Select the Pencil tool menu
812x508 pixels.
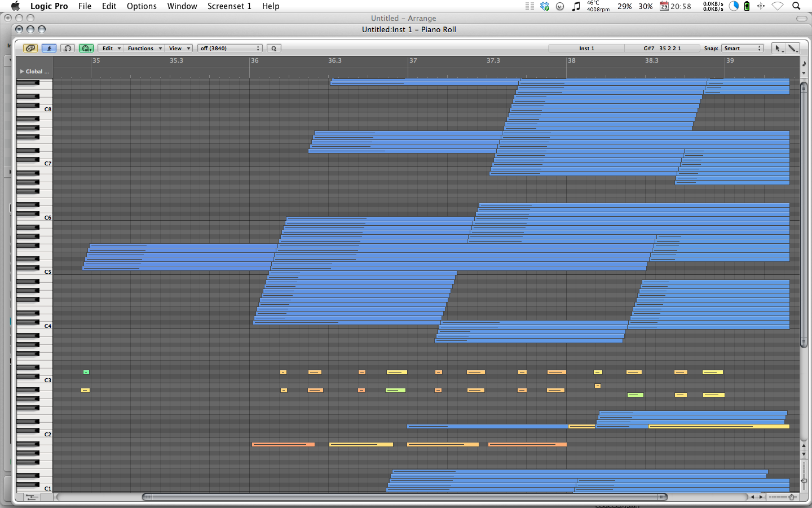tap(793, 49)
